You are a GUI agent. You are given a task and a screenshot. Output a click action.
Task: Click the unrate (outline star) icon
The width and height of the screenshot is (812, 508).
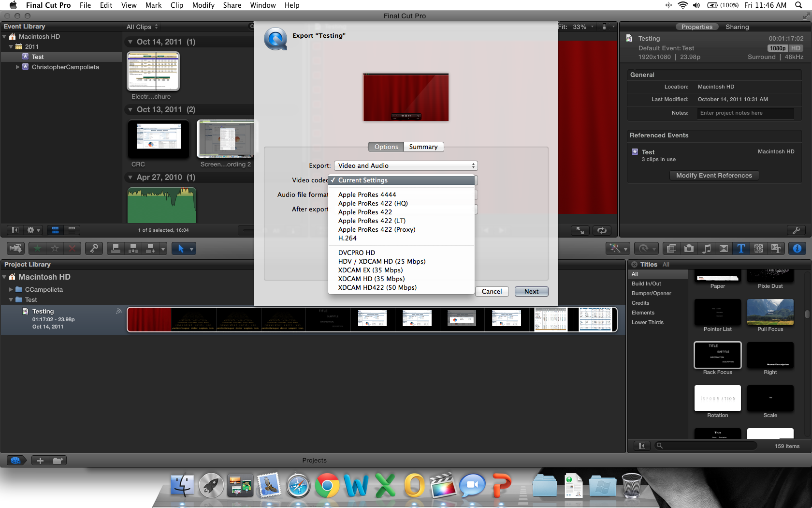[x=55, y=249]
